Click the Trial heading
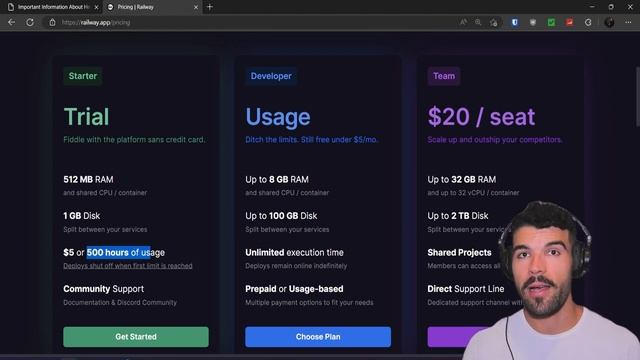 87,117
